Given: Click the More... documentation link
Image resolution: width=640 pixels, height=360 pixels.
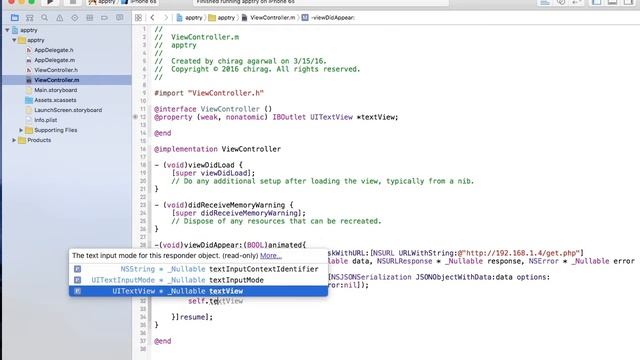Looking at the screenshot, I should tap(271, 256).
